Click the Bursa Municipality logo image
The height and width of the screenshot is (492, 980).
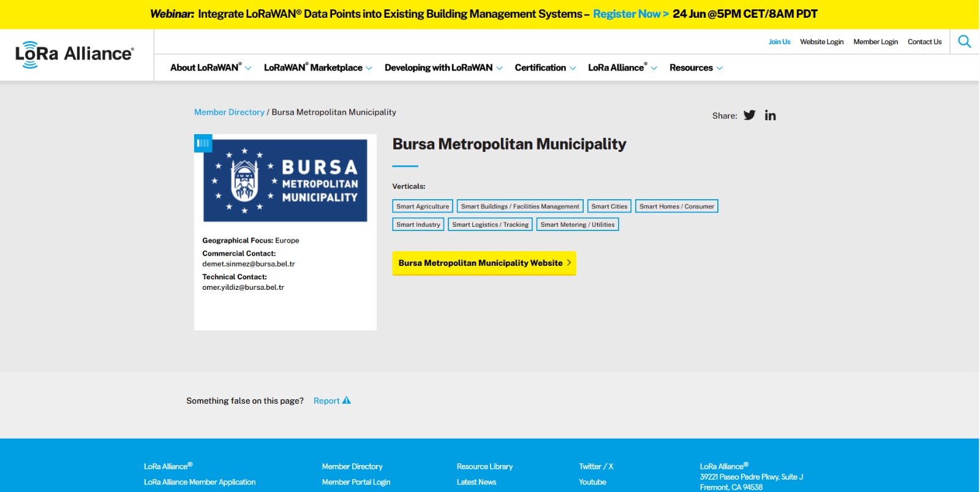tap(285, 181)
